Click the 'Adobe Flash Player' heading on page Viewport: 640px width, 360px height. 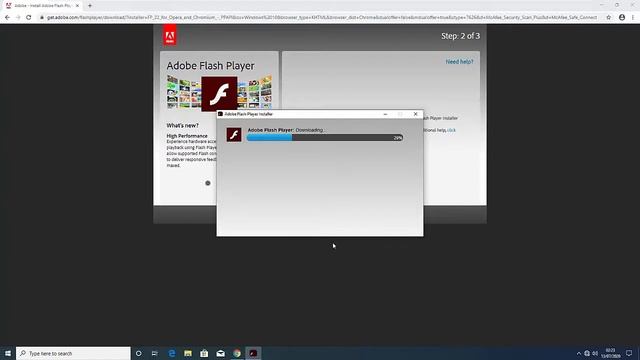210,66
